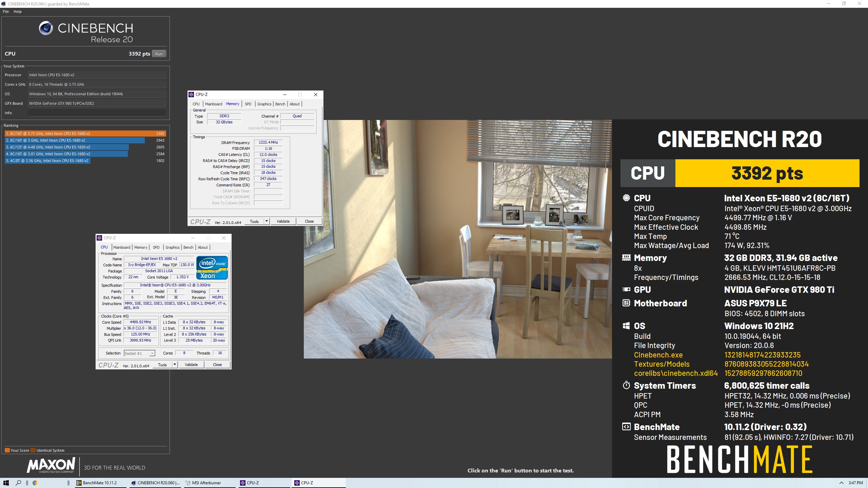Close the CPU-Z memory window
868x488 pixels.
pyautogui.click(x=315, y=95)
